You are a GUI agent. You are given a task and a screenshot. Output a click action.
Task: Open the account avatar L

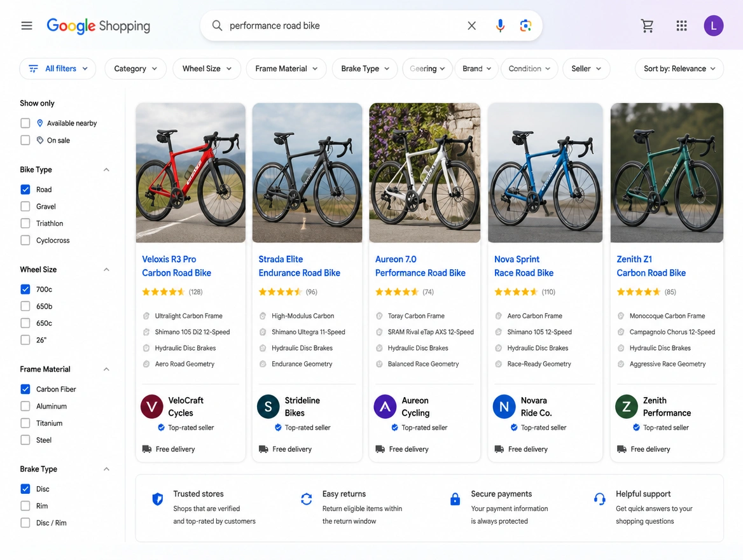point(713,25)
